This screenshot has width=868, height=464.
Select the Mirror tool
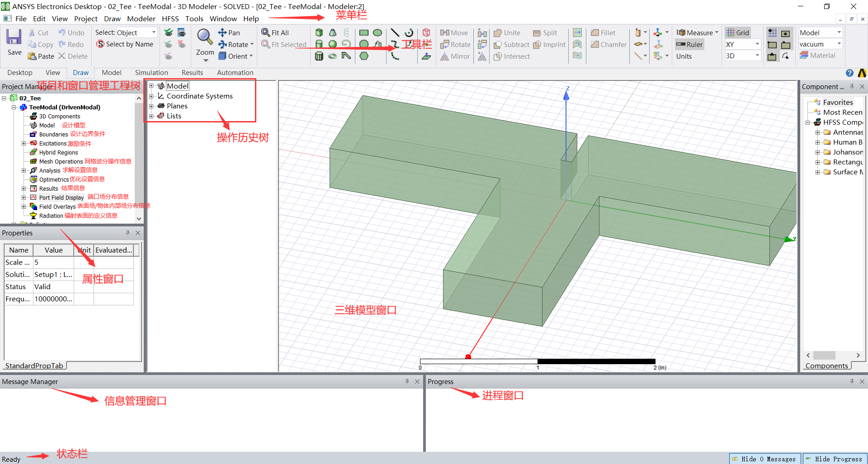(x=455, y=56)
